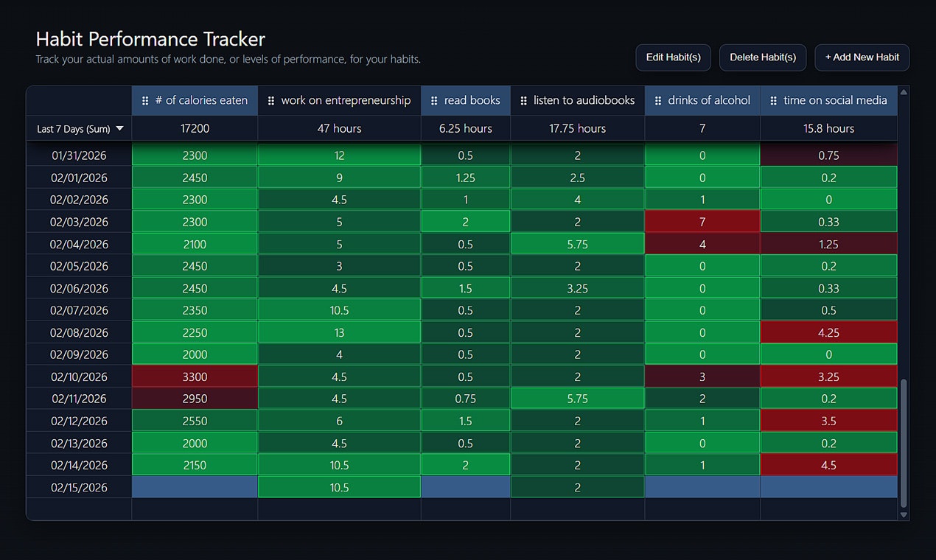
Task: Select the empty calories cell for 02/15/2026
Action: [x=195, y=486]
